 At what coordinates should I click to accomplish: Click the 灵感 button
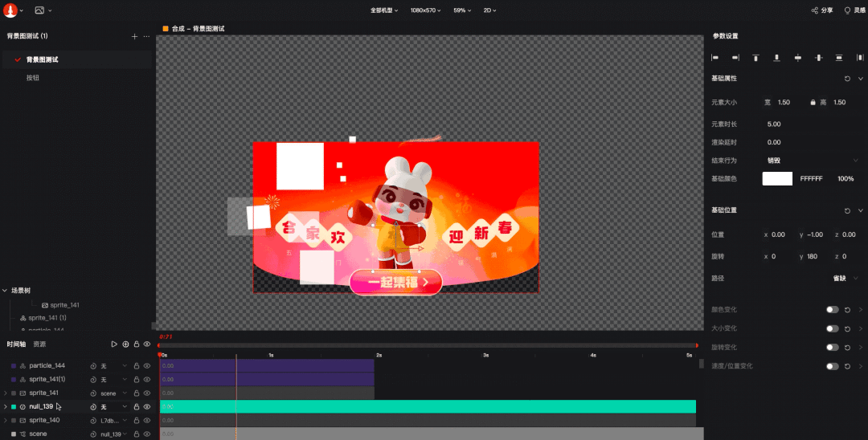854,10
